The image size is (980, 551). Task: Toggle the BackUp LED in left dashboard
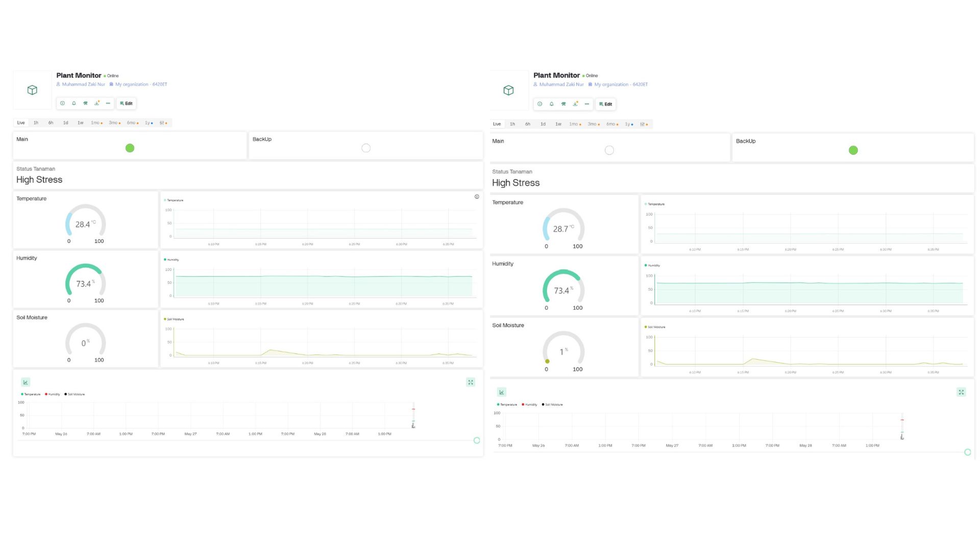[366, 148]
